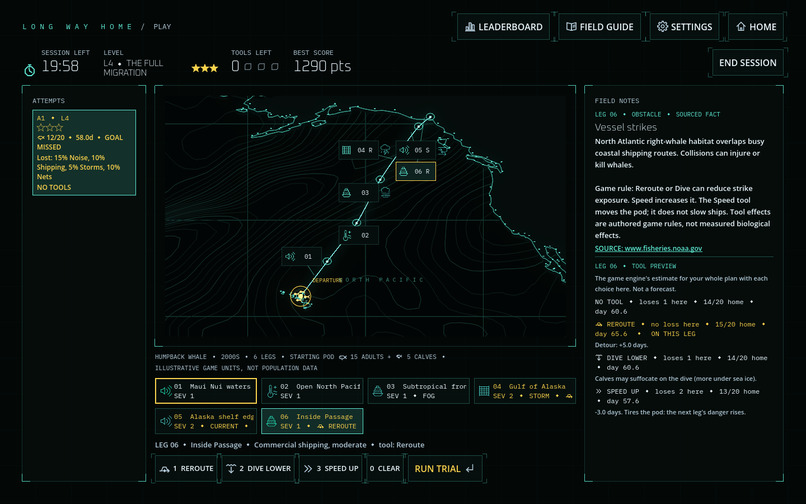Click the first empty tools-left slot

pyautogui.click(x=248, y=66)
